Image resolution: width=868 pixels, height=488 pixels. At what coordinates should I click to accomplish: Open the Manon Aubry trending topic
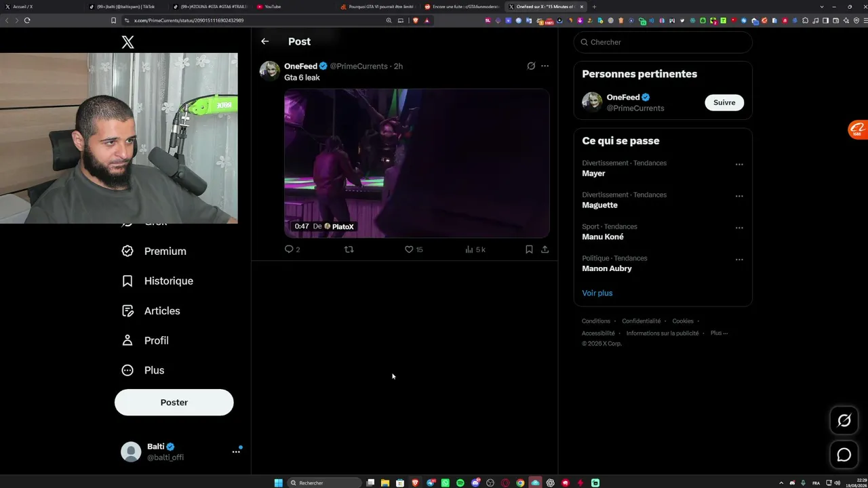click(x=607, y=268)
